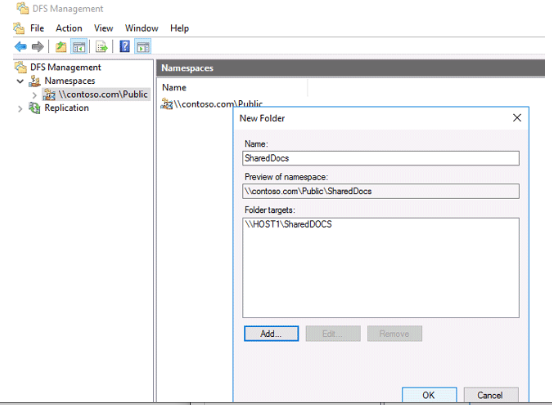
Task: Open the Window menu
Action: tap(142, 28)
